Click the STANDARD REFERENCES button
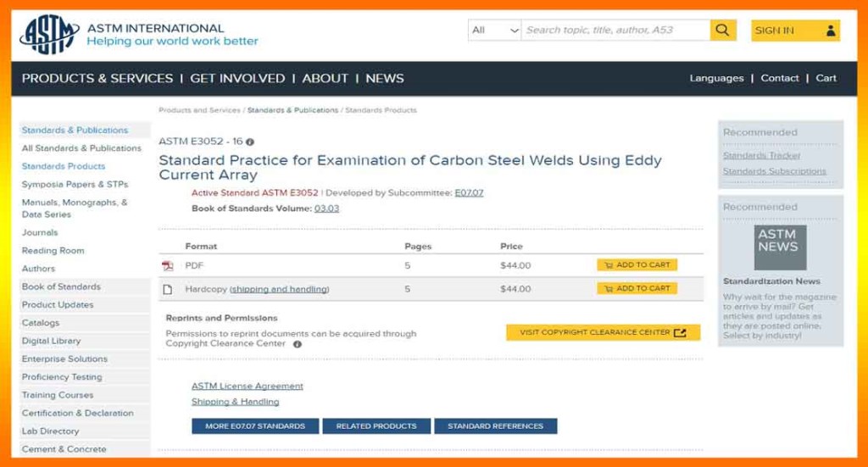The width and height of the screenshot is (868, 467). point(495,426)
